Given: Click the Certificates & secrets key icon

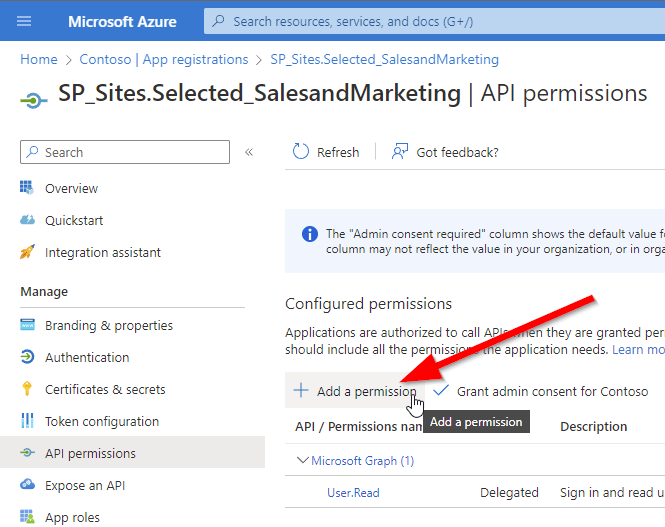Looking at the screenshot, I should 27,388.
